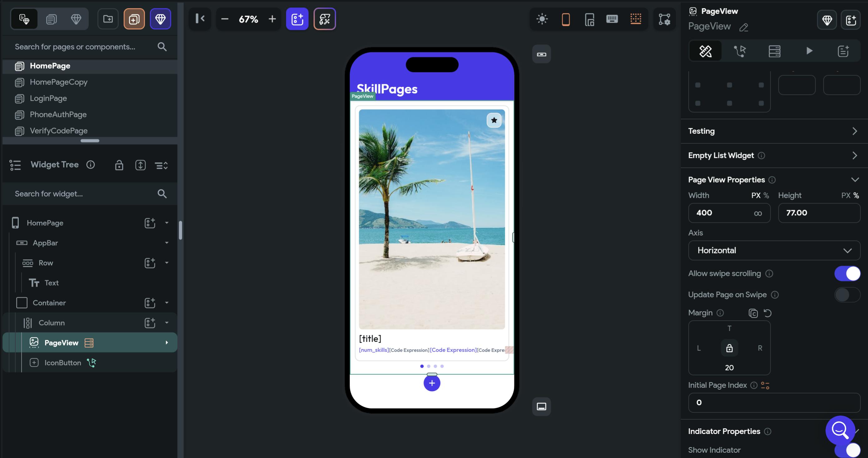Disable Allow swipe scrolling toggle
The image size is (868, 458).
tap(847, 273)
